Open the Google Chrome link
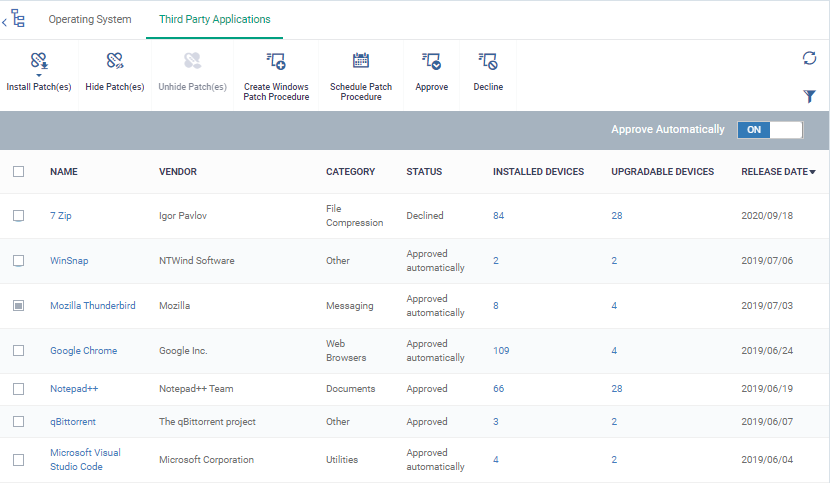This screenshot has height=483, width=830. tap(84, 351)
